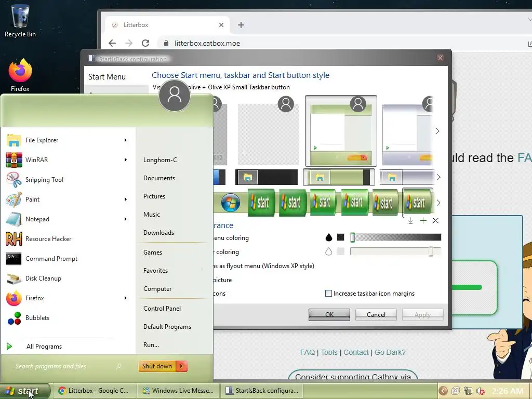
Task: Open Documents from Start menu
Action: (159, 178)
